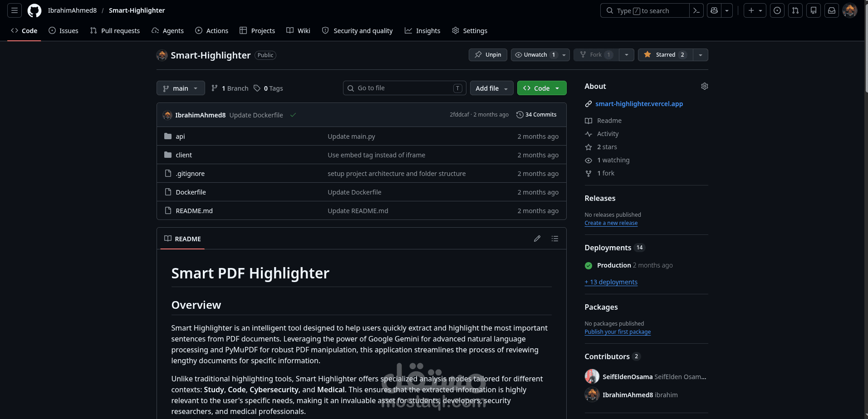Screen dimensions: 868x419
Task: Open SeifEldenOsama contributor profile
Action: (x=628, y=377)
